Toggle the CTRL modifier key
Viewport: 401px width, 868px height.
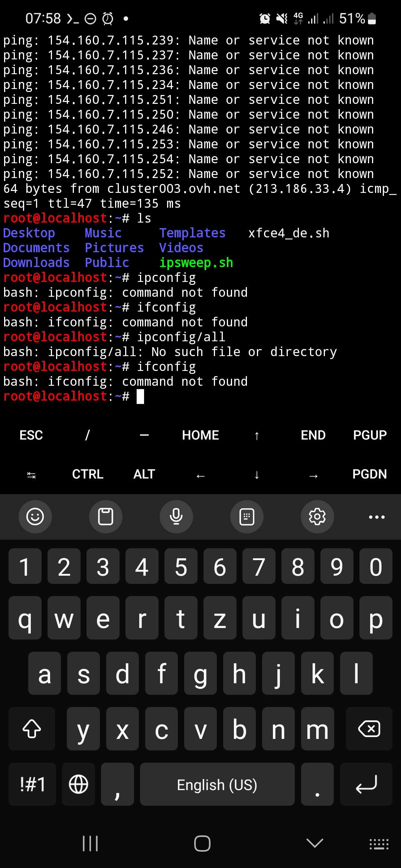click(88, 474)
